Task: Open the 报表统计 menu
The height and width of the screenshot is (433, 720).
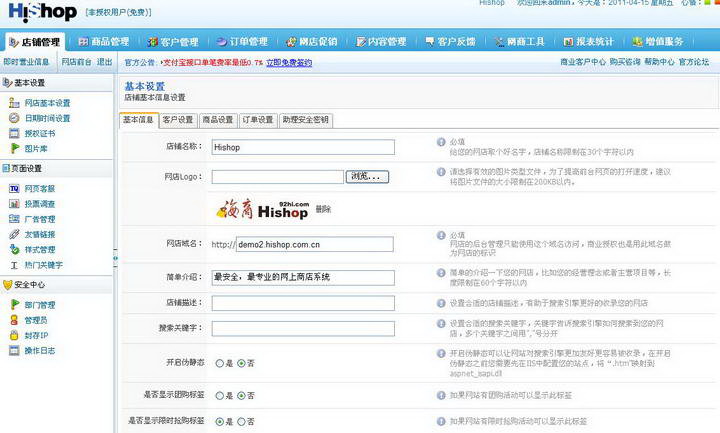Action: (589, 42)
